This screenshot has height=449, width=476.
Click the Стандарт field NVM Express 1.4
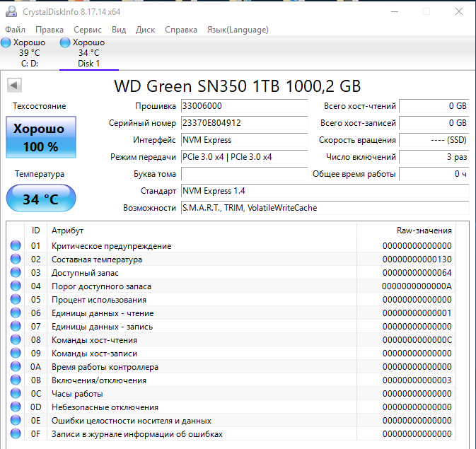(x=325, y=191)
